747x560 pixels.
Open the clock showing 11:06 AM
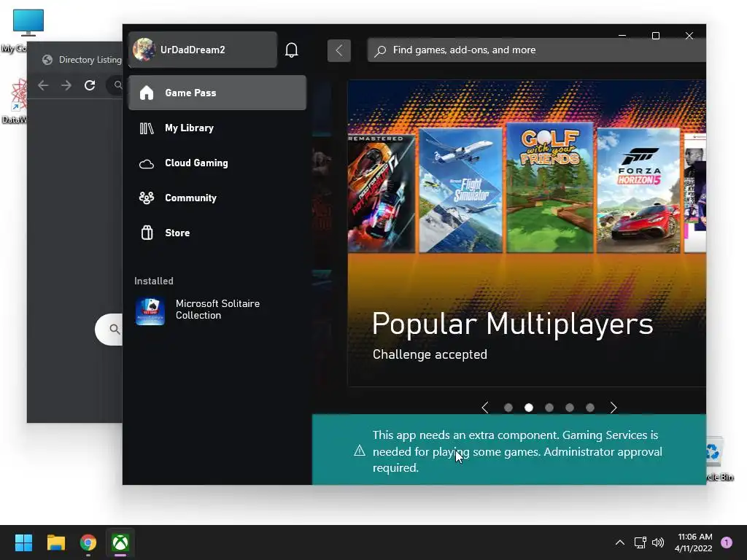(694, 542)
